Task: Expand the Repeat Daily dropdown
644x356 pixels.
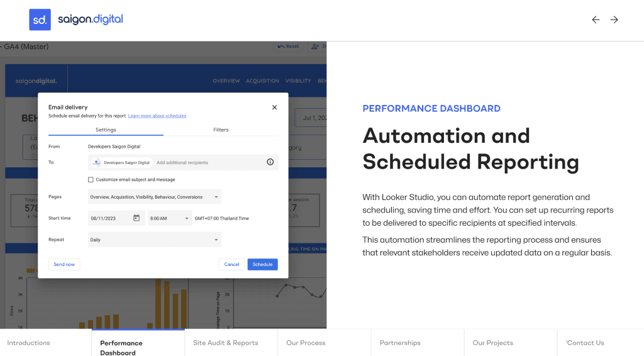Action: (217, 240)
